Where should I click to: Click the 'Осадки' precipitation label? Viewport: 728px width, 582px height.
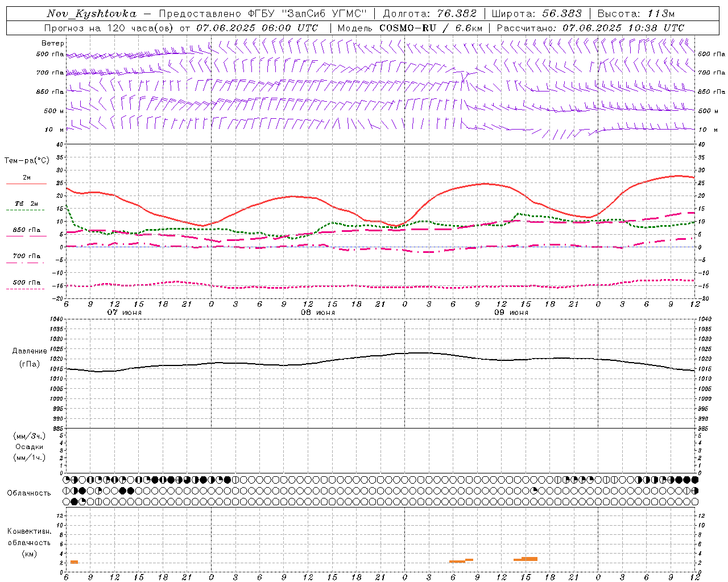30,447
